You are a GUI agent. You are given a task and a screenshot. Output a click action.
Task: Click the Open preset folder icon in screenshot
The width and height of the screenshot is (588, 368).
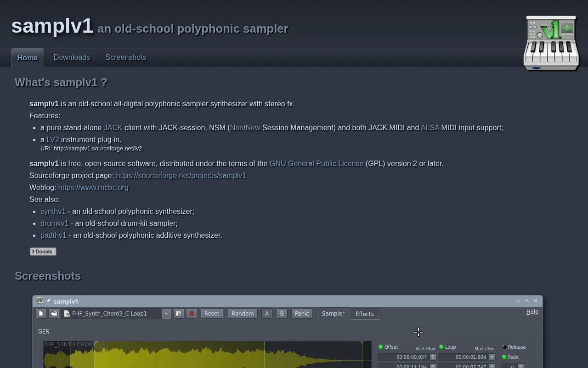pyautogui.click(x=54, y=313)
